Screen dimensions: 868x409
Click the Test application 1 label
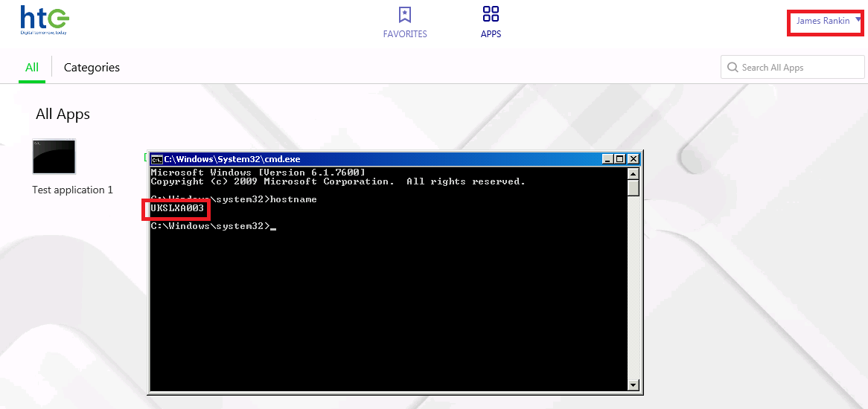point(72,190)
